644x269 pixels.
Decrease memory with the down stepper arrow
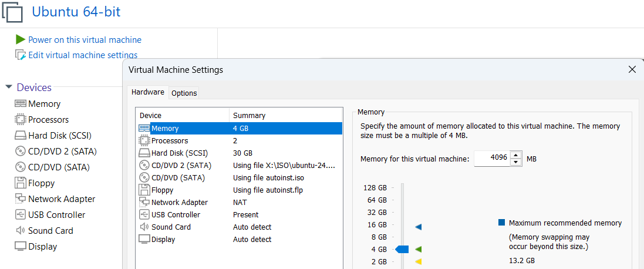click(515, 162)
